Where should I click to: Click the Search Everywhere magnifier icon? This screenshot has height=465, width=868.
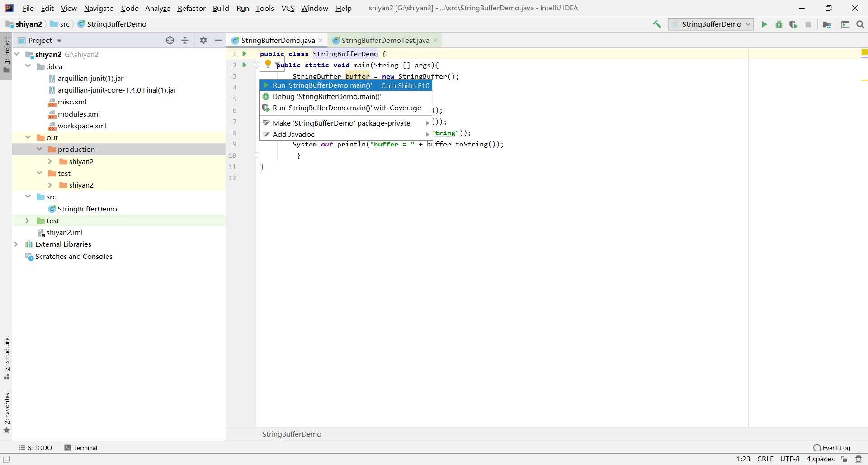pos(860,24)
